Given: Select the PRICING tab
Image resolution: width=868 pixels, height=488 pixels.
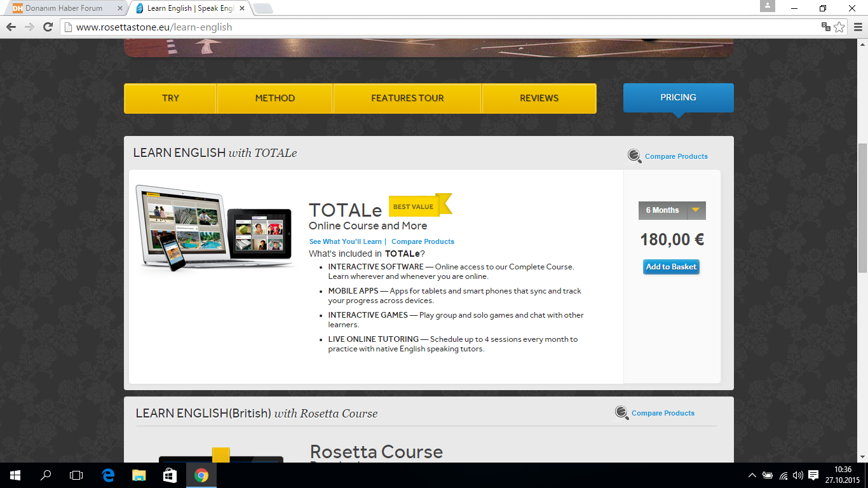Looking at the screenshot, I should click(678, 98).
